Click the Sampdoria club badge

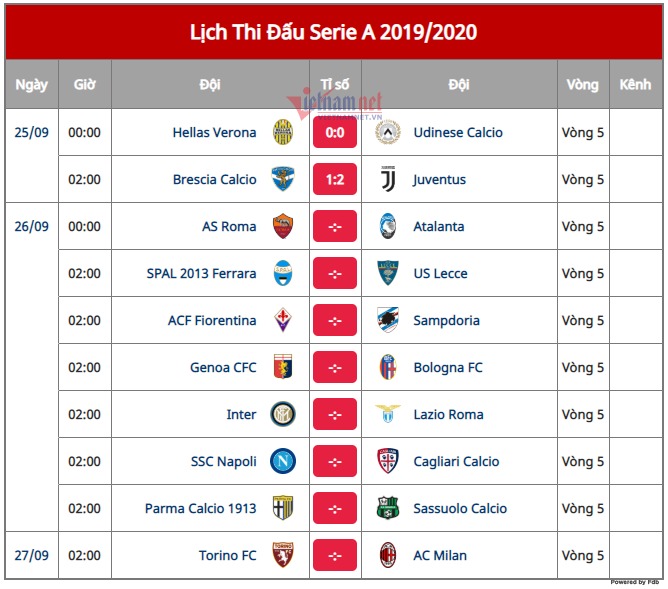coord(388,320)
